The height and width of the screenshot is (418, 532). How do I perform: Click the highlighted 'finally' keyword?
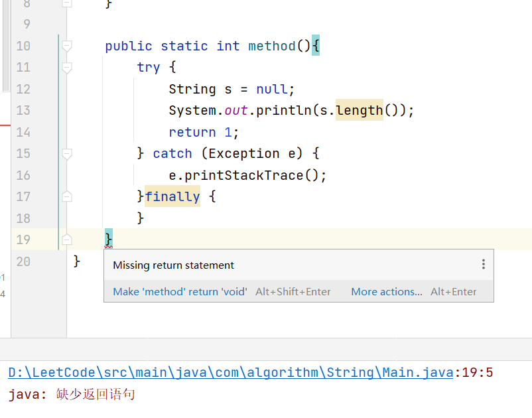click(172, 196)
